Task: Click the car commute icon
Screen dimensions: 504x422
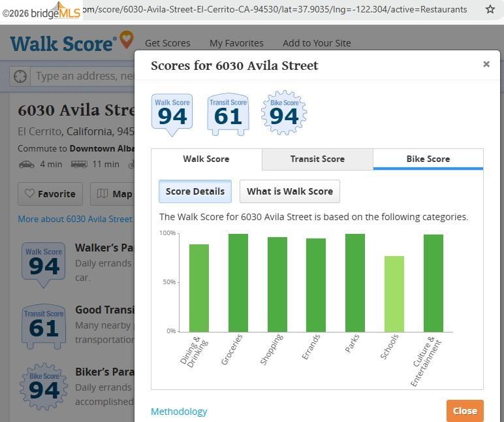Action: point(26,165)
